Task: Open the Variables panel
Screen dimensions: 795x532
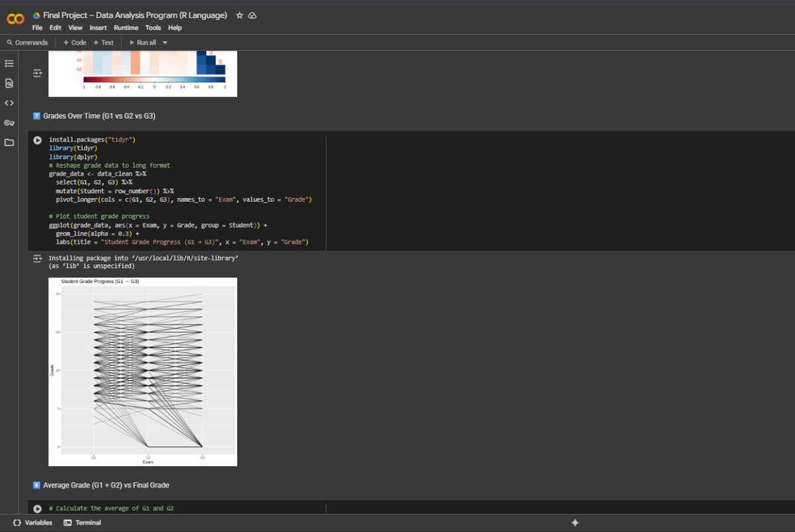Action: pyautogui.click(x=32, y=523)
